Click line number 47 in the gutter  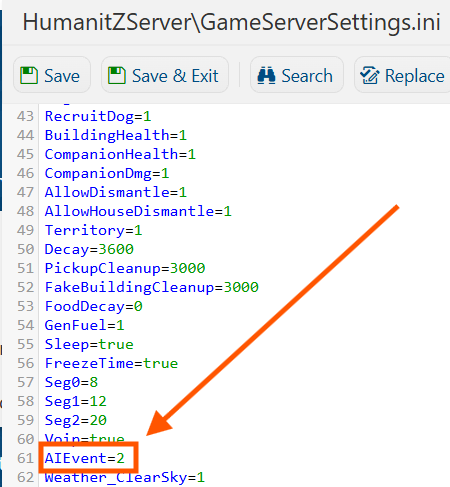(x=26, y=192)
